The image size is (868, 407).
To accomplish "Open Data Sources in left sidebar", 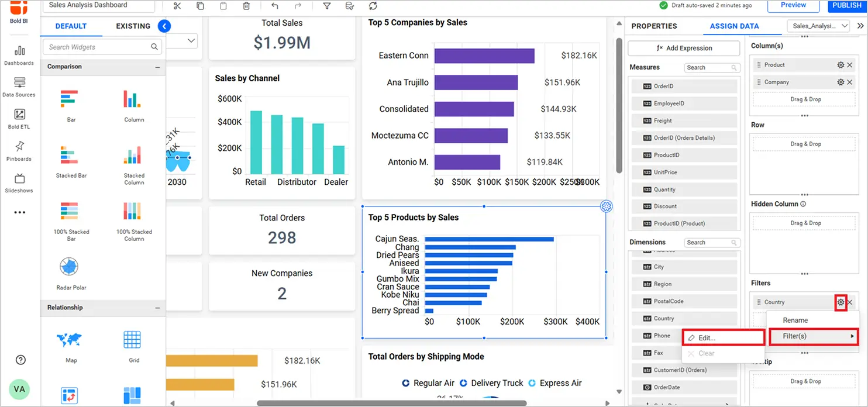I will coord(19,87).
